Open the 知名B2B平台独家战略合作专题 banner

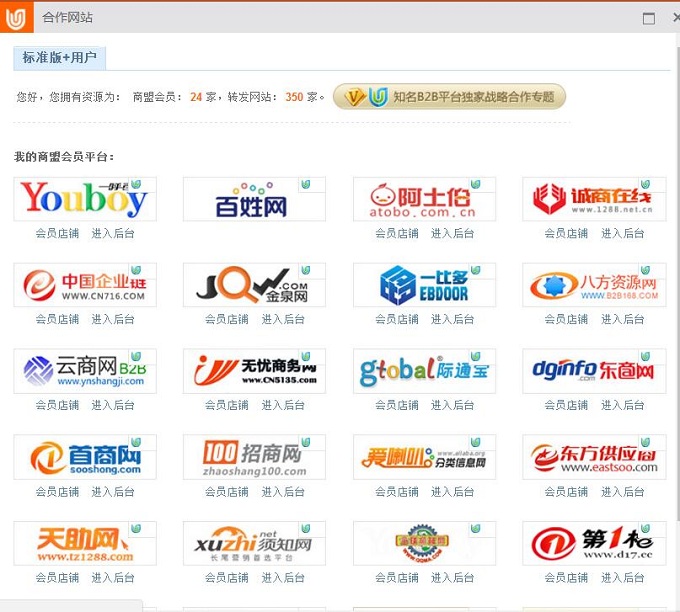point(450,97)
